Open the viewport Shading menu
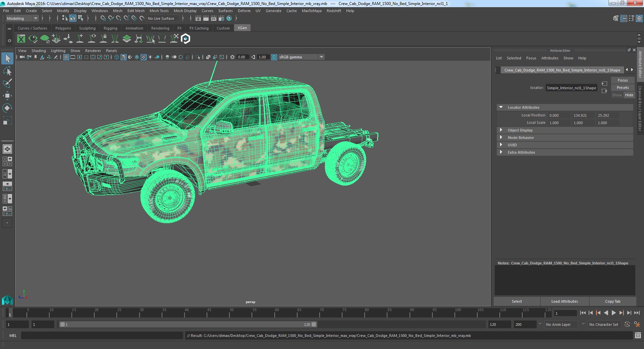 (39, 51)
